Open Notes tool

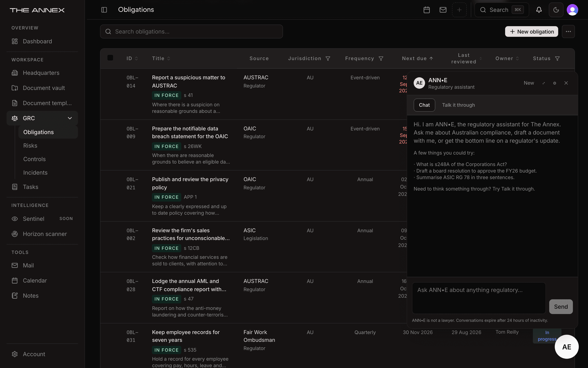click(x=42, y=295)
